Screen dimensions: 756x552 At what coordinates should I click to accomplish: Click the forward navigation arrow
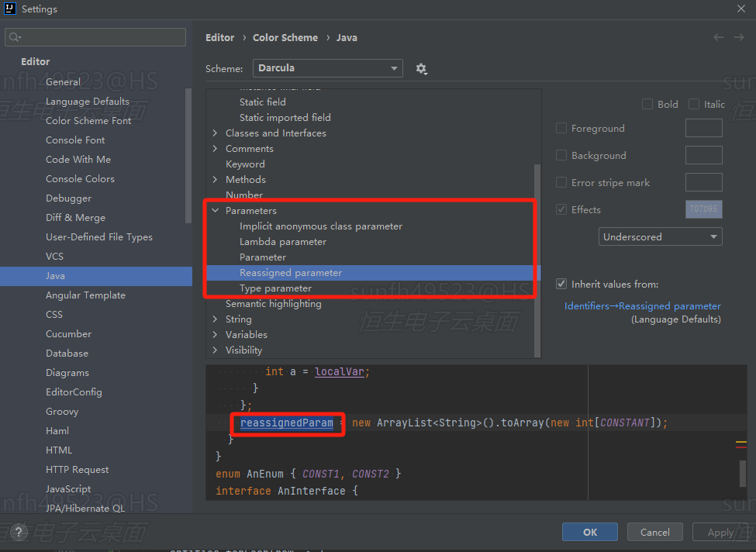(x=739, y=37)
